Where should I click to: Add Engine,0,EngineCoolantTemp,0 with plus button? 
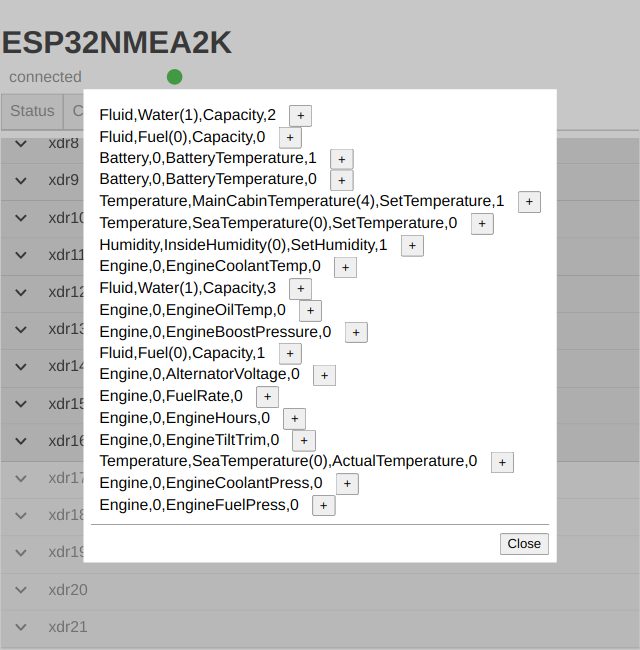[x=345, y=267]
